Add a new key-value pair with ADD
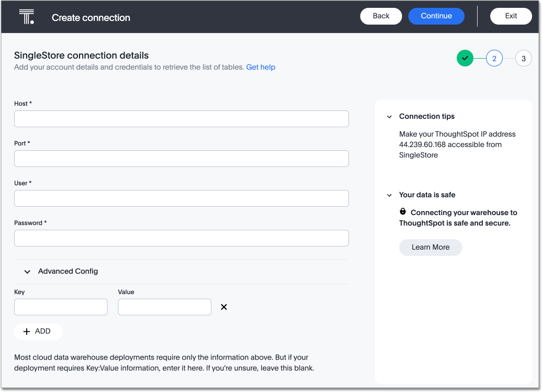 [x=38, y=331]
